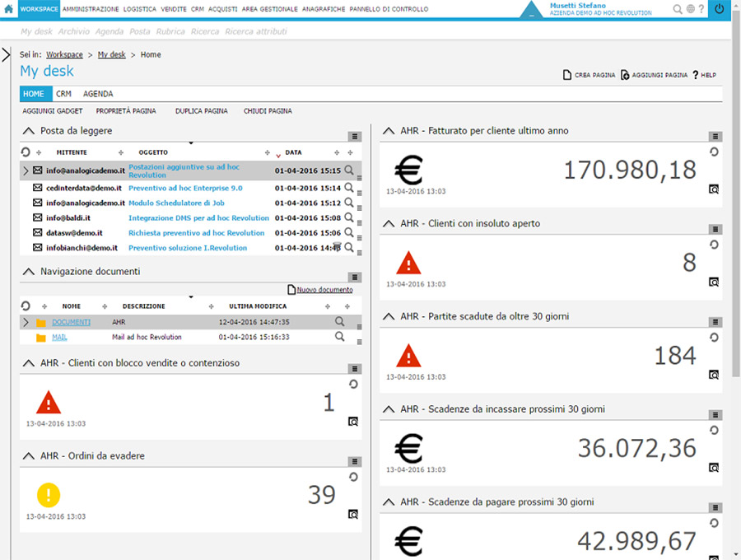This screenshot has height=560, width=741.
Task: Click the globe language icon
Action: pos(689,9)
